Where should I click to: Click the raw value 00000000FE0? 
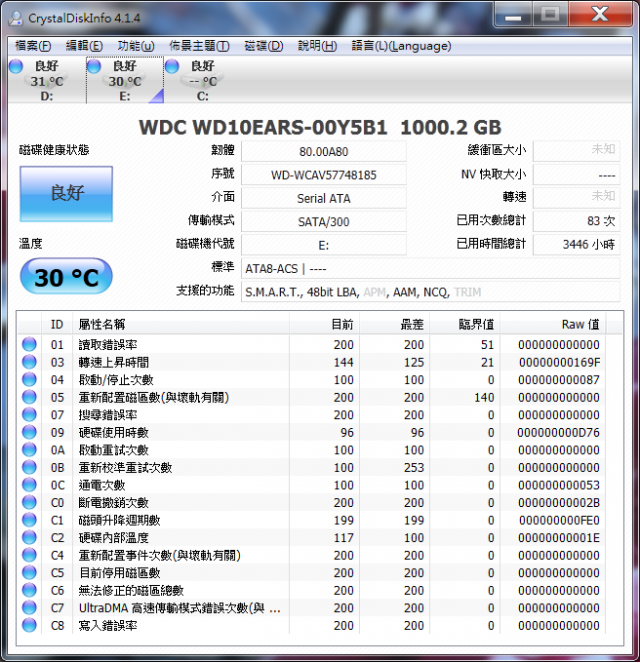559,520
